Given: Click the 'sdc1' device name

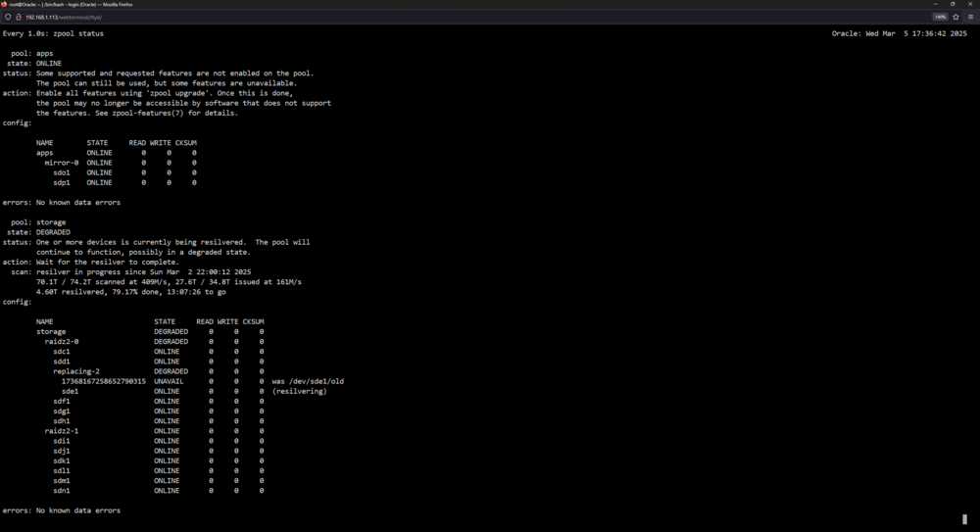Looking at the screenshot, I should (61, 352).
